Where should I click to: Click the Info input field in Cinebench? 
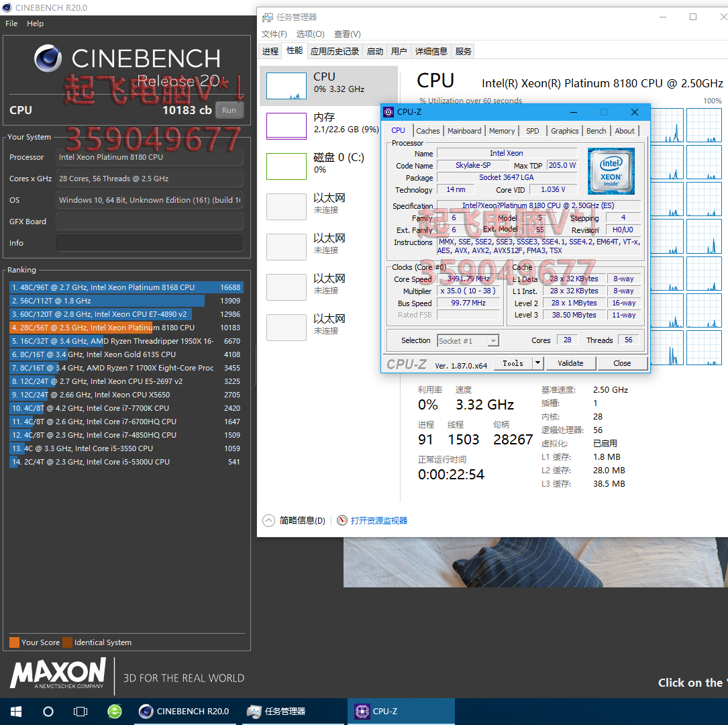[150, 243]
